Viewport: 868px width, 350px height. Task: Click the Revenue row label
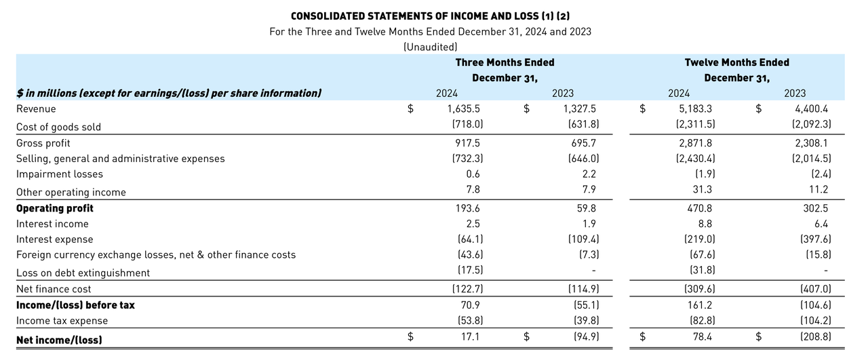(36, 109)
